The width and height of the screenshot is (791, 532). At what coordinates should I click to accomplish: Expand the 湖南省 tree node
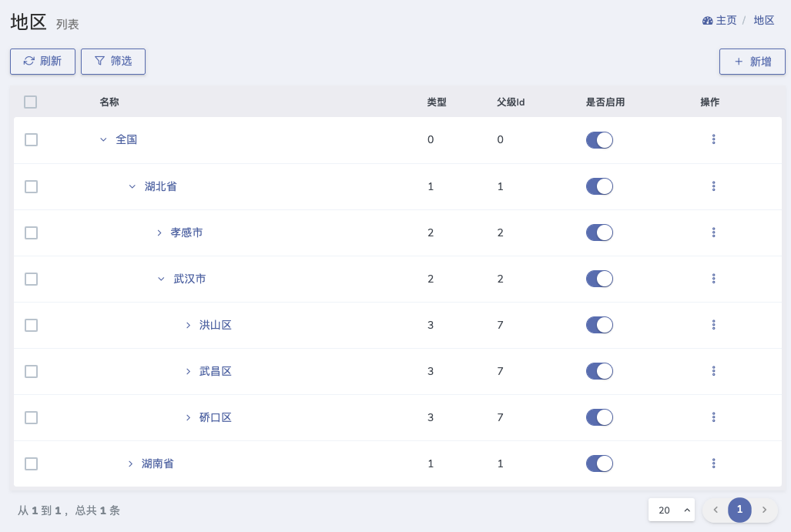tap(131, 464)
